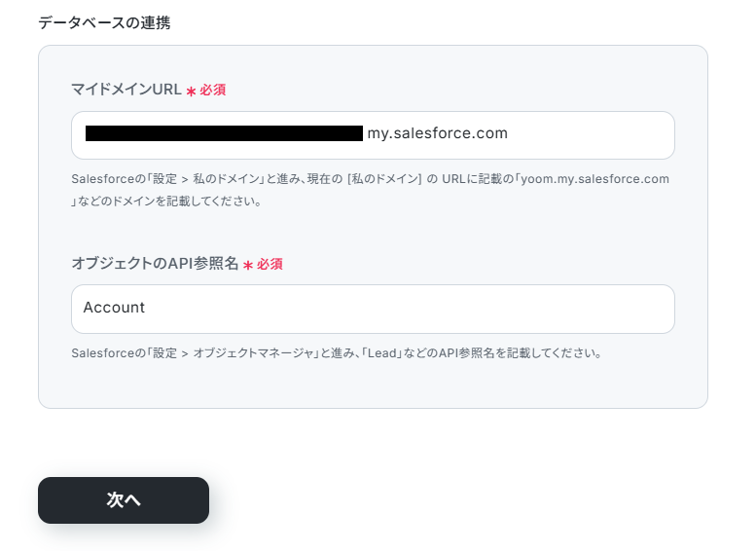Viewport: 756px width, 551px height.
Task: Click the blank space at the bottom of the form card
Action: click(x=373, y=386)
